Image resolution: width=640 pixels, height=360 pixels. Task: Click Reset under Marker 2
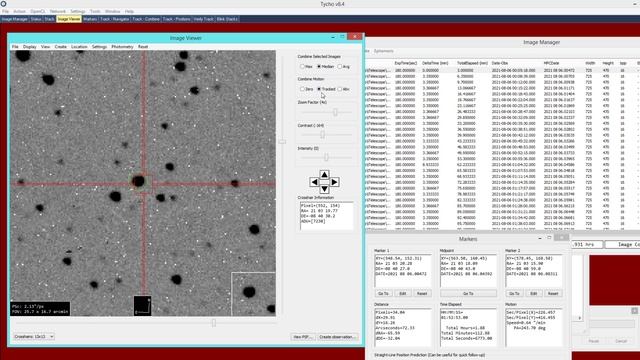point(553,293)
